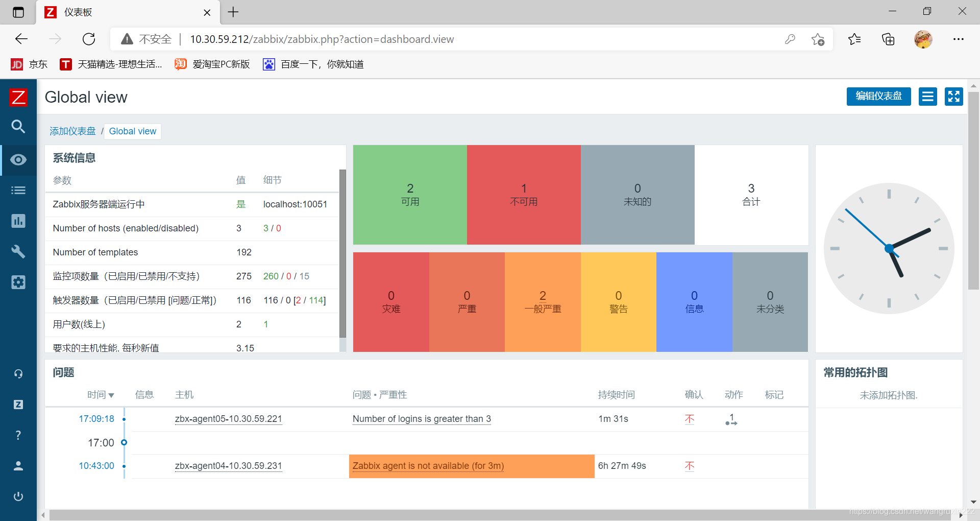Click the action arrow icon for logins problem

(x=731, y=420)
